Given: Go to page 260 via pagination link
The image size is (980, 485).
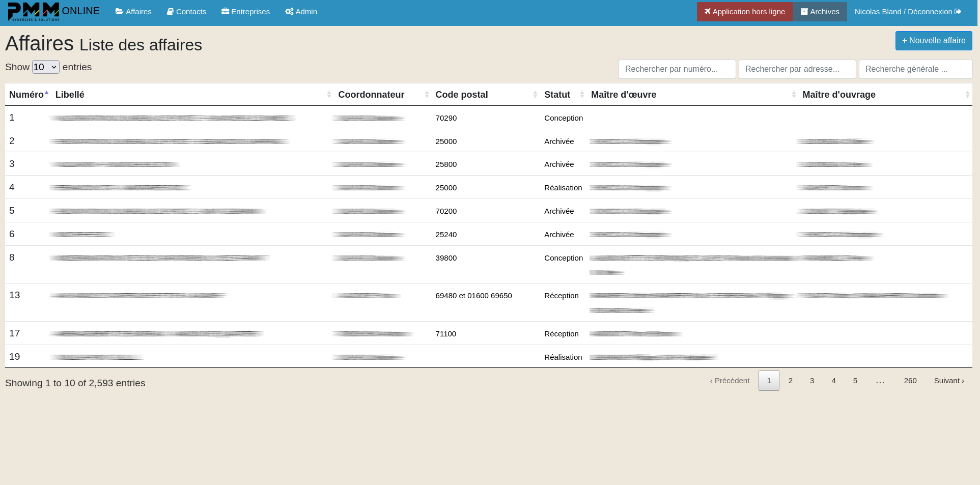Looking at the screenshot, I should (x=910, y=381).
